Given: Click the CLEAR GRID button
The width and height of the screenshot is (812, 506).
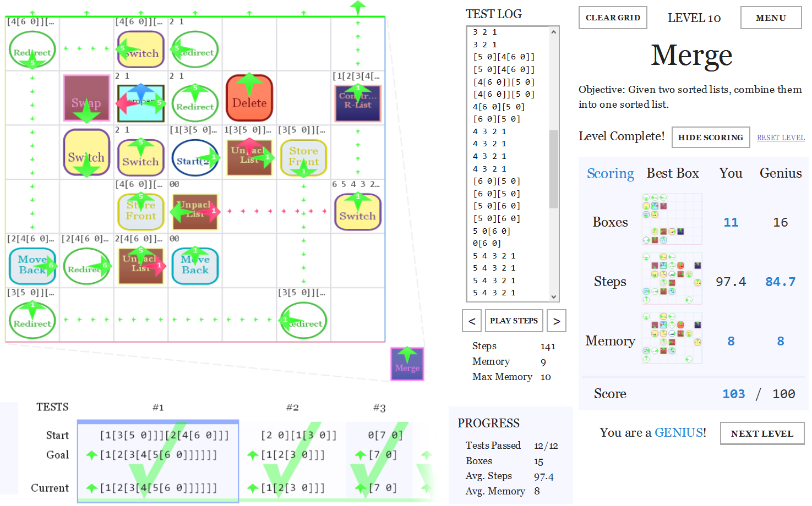Looking at the screenshot, I should [613, 18].
